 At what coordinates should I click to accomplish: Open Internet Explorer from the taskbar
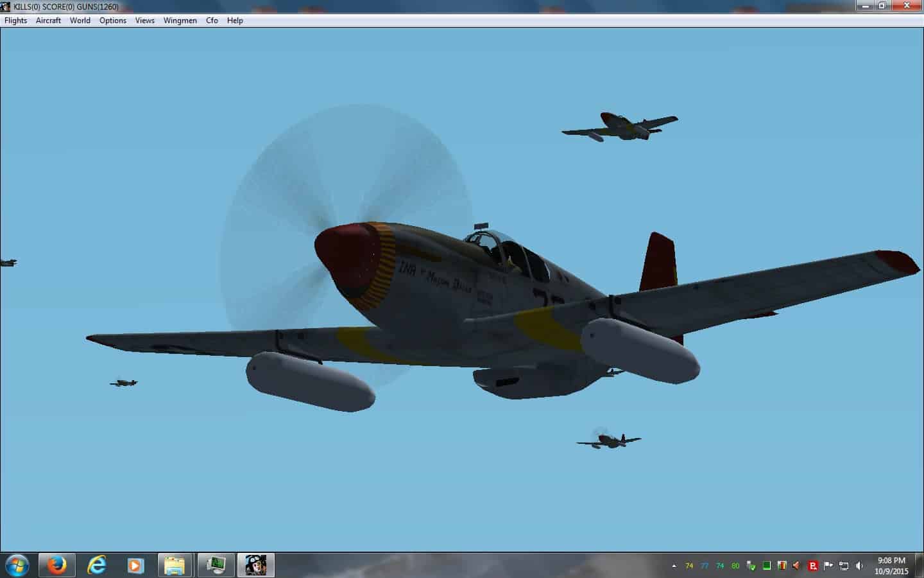96,565
